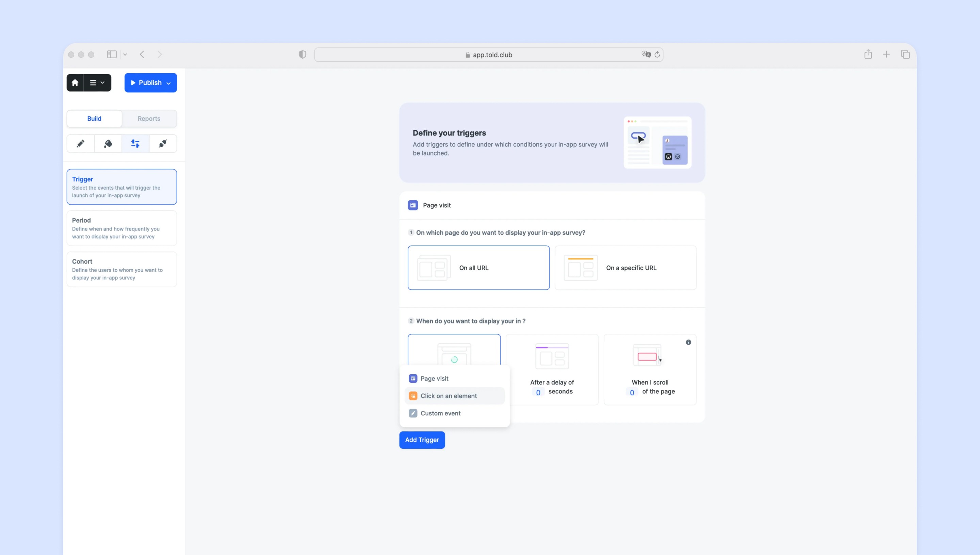Select the pencil edit tool icon
980x555 pixels.
[x=80, y=144]
